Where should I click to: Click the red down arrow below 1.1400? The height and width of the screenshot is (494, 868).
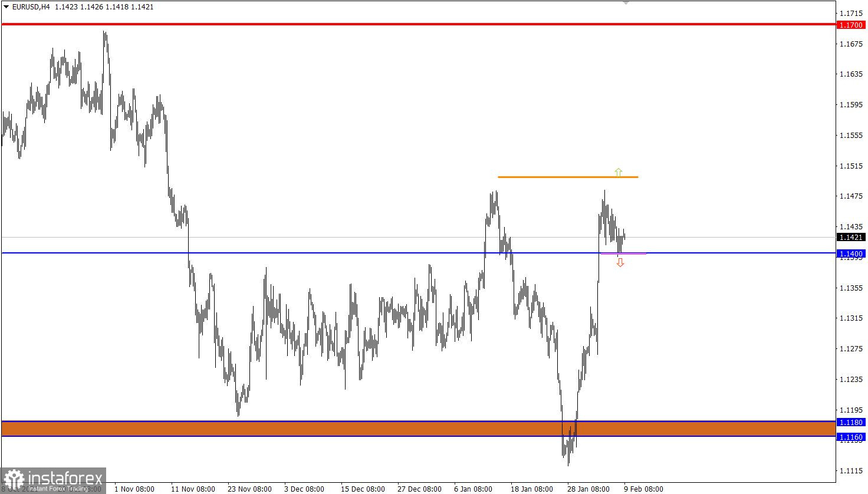click(x=620, y=262)
